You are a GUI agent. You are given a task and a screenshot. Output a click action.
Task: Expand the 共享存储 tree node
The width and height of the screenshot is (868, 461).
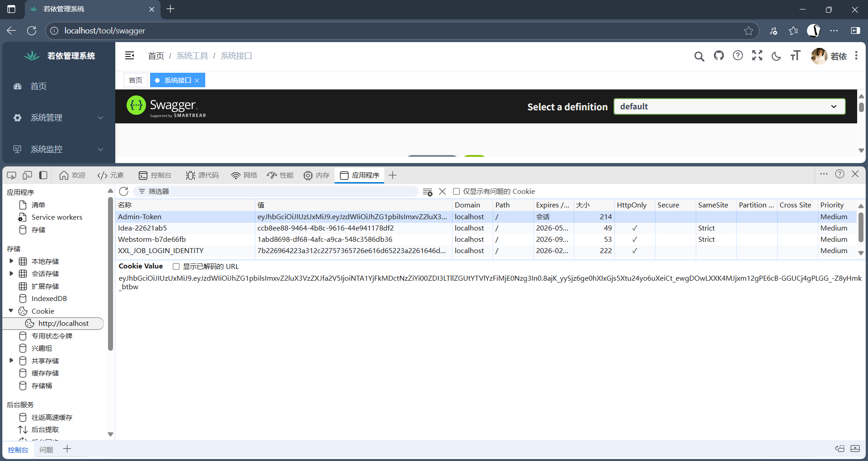[x=11, y=361]
